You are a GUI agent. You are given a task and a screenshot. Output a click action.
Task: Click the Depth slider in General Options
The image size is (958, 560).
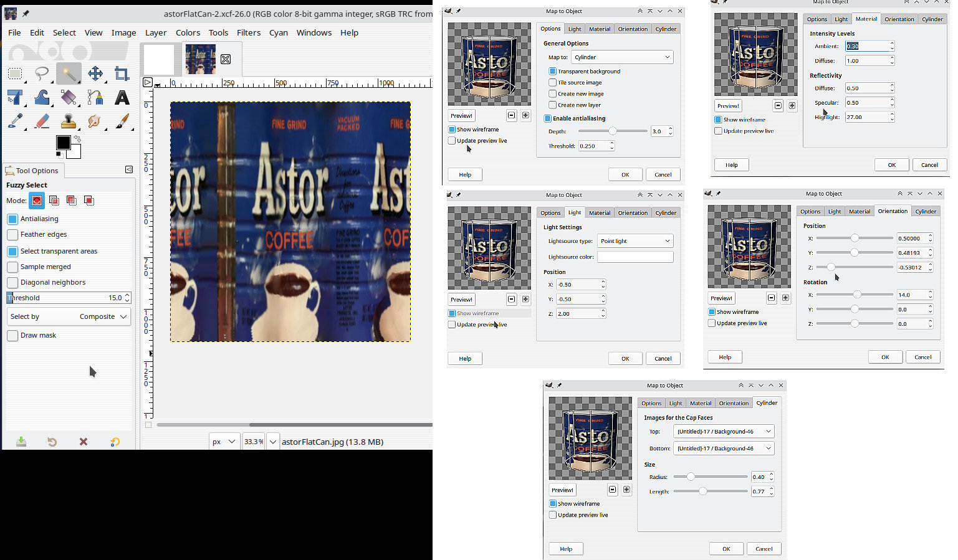[613, 131]
